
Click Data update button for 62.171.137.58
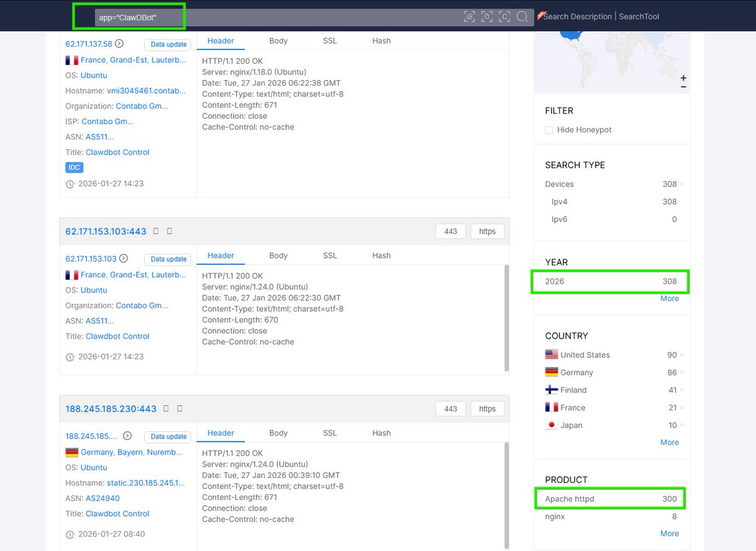point(168,44)
